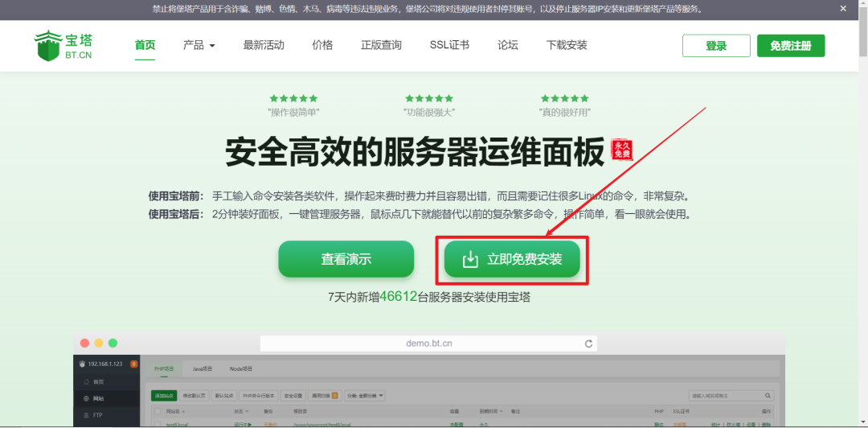Go to the 价格 page

pyautogui.click(x=322, y=46)
